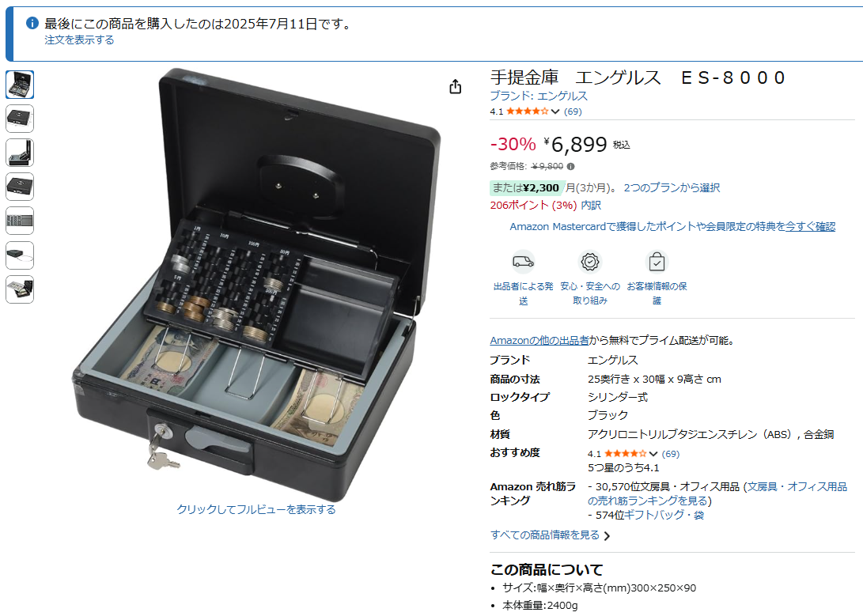The image size is (863, 616).
Task: Select the first product thumbnail image
Action: click(x=20, y=85)
